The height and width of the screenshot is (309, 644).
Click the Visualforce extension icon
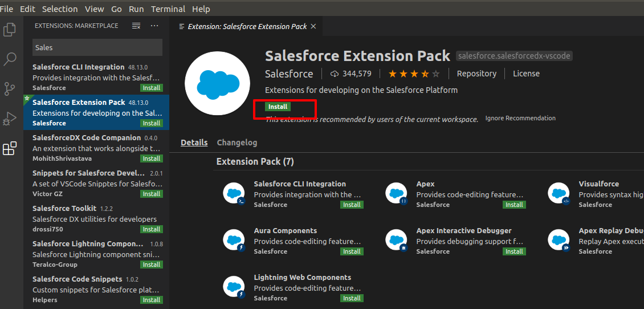(x=559, y=193)
